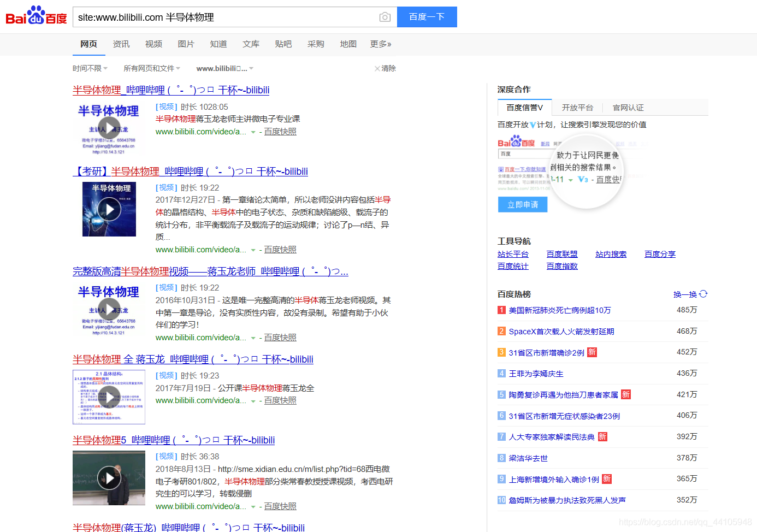This screenshot has width=757, height=532.
Task: Open the 时间不限 time filter dropdown
Action: [90, 68]
